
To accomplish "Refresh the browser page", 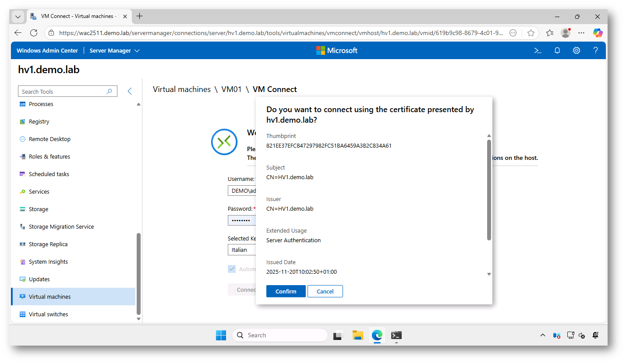I will coord(34,33).
